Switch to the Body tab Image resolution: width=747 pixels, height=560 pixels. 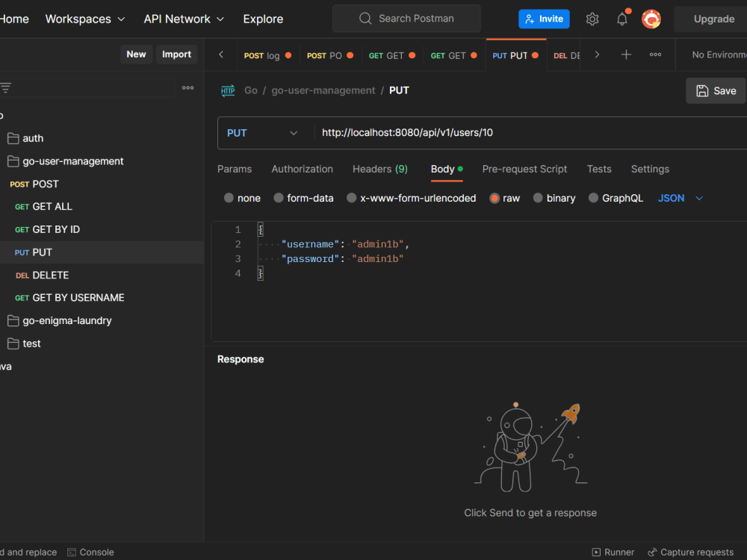447,169
